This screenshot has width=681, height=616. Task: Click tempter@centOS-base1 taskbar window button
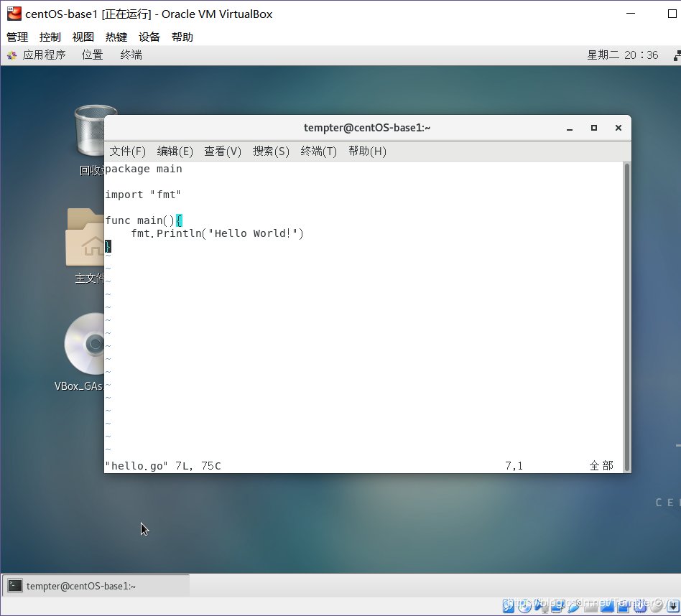pyautogui.click(x=96, y=586)
